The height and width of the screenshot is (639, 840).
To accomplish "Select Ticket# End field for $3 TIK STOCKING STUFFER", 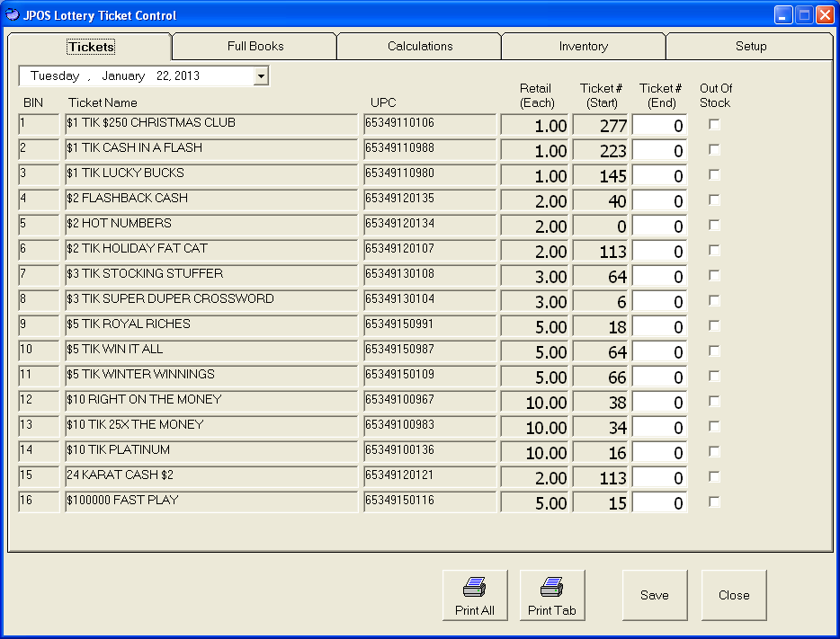I will tap(661, 275).
